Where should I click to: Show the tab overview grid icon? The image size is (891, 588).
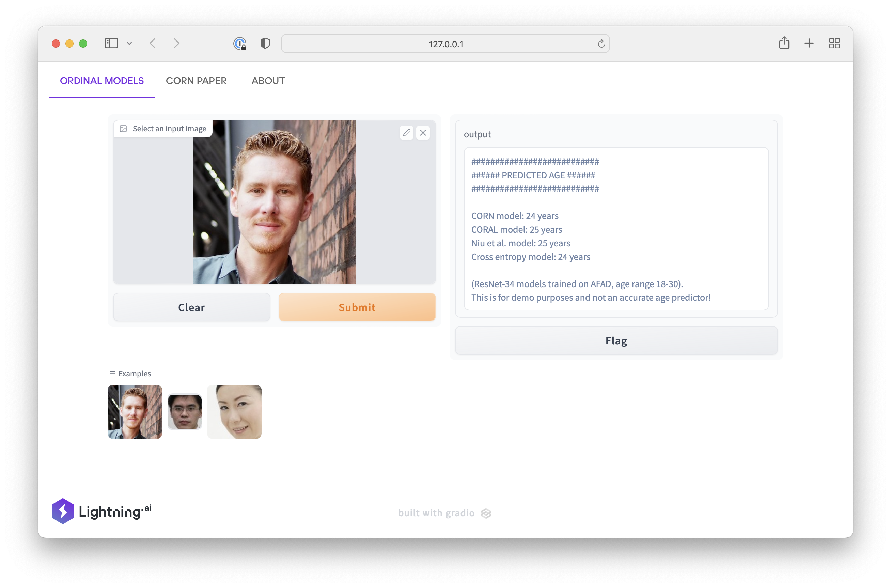click(x=834, y=43)
